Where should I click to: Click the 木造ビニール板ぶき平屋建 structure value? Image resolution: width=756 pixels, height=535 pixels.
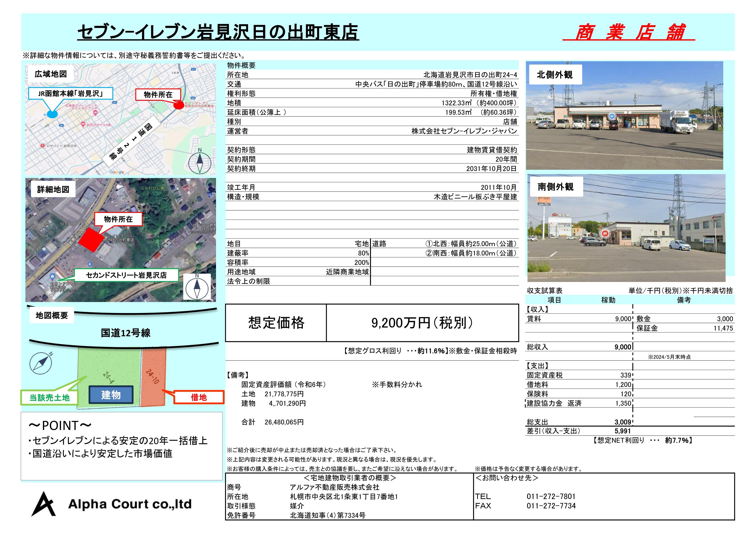coord(476,197)
